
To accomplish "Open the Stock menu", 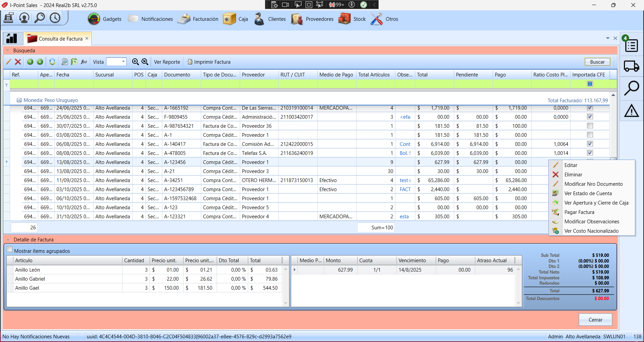I will tap(352, 19).
